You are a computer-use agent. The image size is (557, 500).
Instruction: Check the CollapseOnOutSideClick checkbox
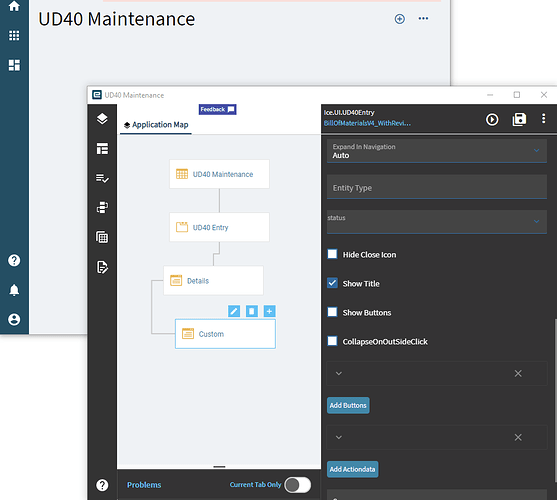click(x=332, y=341)
